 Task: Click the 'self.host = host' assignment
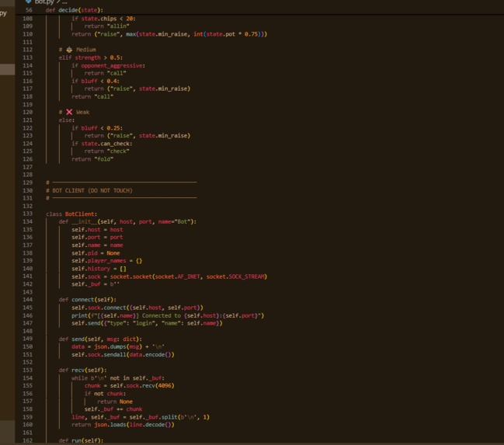[97, 230]
